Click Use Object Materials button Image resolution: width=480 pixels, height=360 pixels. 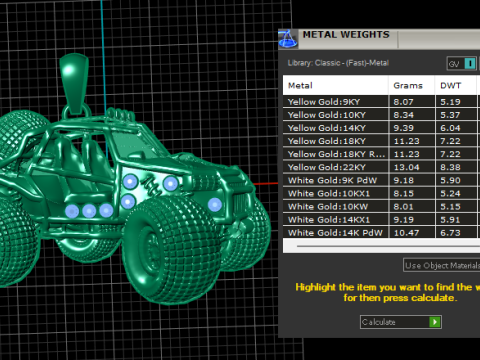tap(442, 265)
